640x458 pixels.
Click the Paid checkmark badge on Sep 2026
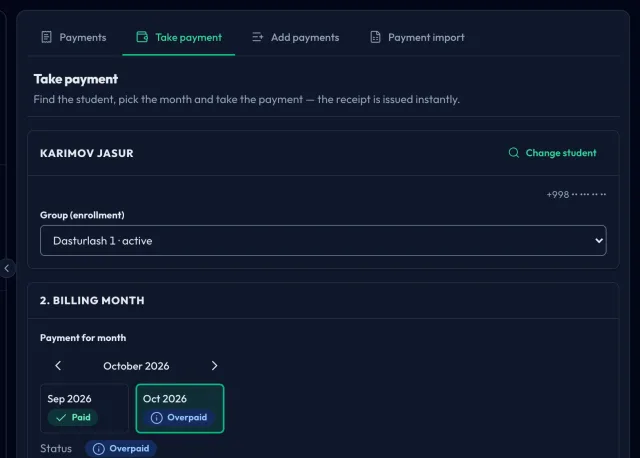pos(73,418)
